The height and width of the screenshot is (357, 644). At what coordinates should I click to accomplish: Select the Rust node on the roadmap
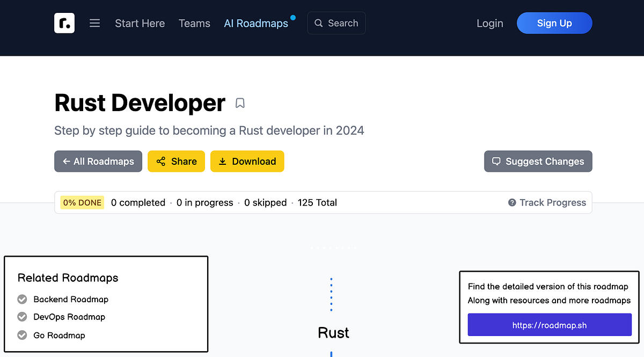[x=333, y=333]
